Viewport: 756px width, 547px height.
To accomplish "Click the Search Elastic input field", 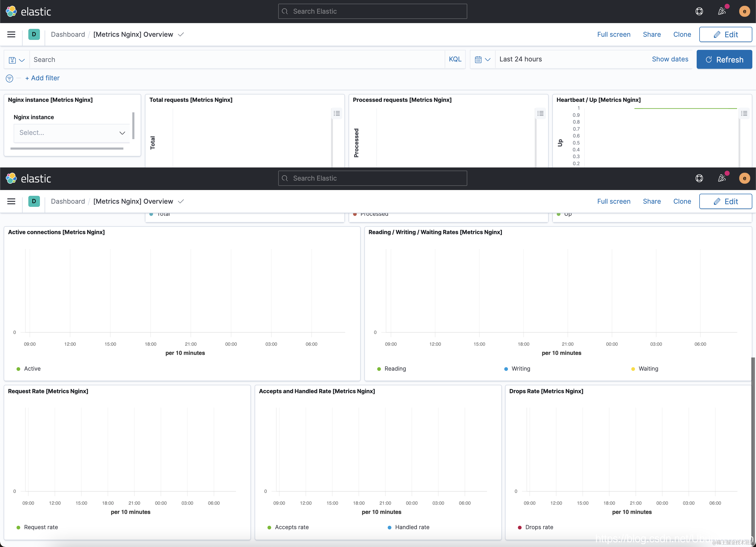I will (x=372, y=11).
